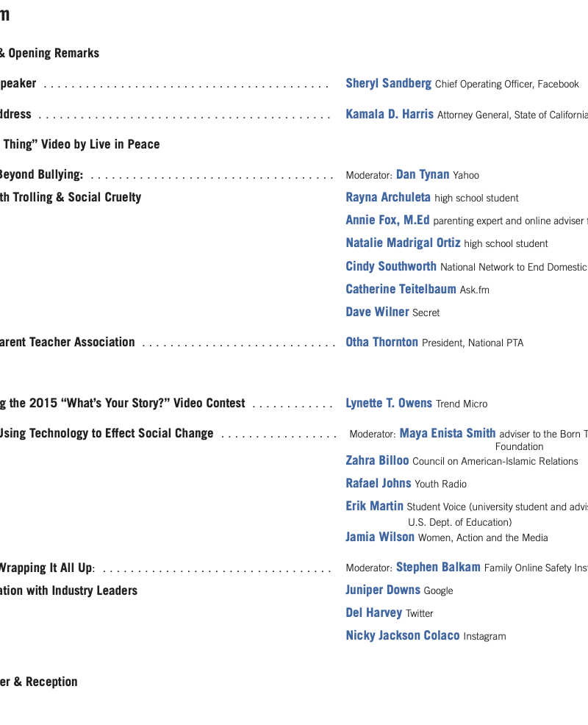
Task: Click the Del Harvey Twitter entry
Action: [374, 613]
